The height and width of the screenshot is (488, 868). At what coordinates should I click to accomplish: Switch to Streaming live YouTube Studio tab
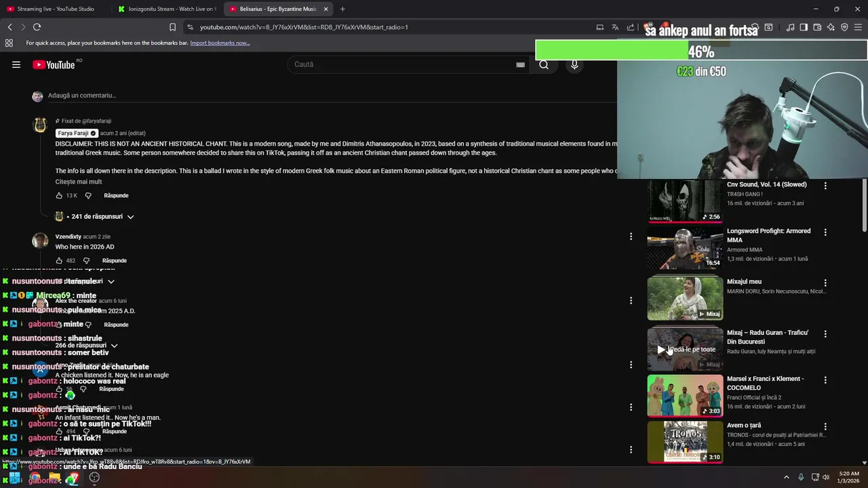[x=56, y=9]
